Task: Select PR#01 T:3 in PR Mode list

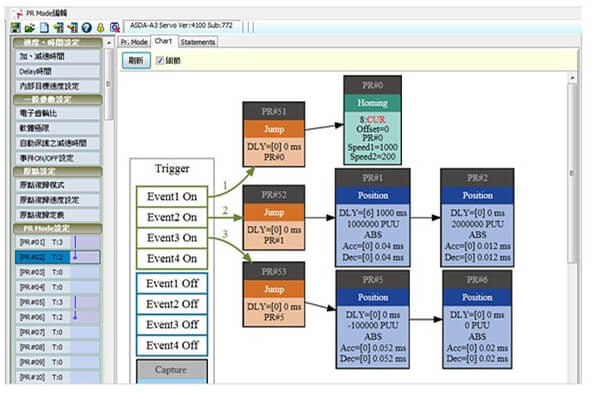Action: point(58,242)
